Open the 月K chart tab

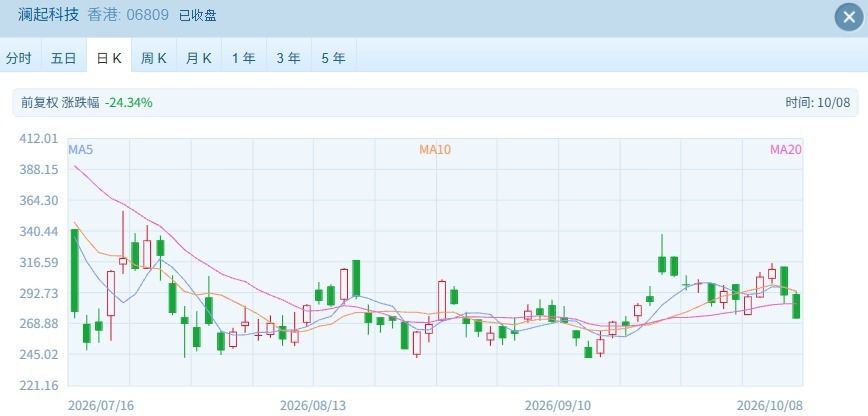[x=199, y=58]
